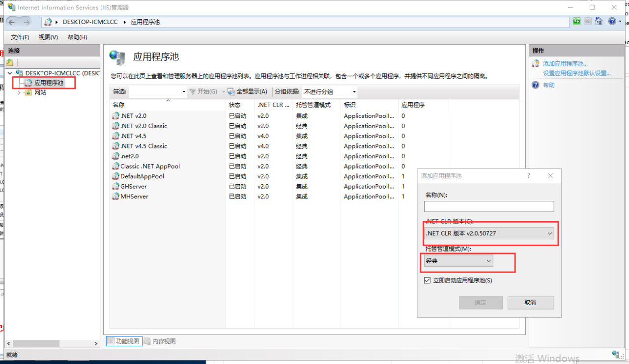
Task: Click the 开始(G) filter button
Action: 204,92
